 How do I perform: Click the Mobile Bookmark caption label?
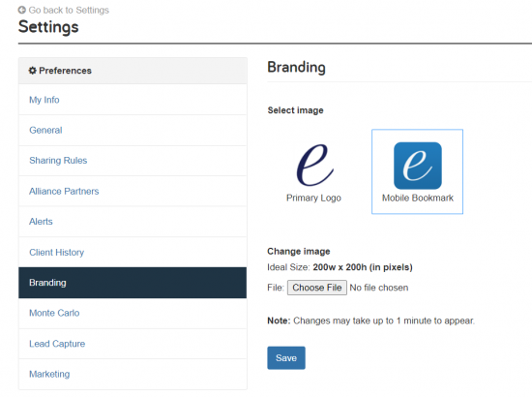pos(418,198)
